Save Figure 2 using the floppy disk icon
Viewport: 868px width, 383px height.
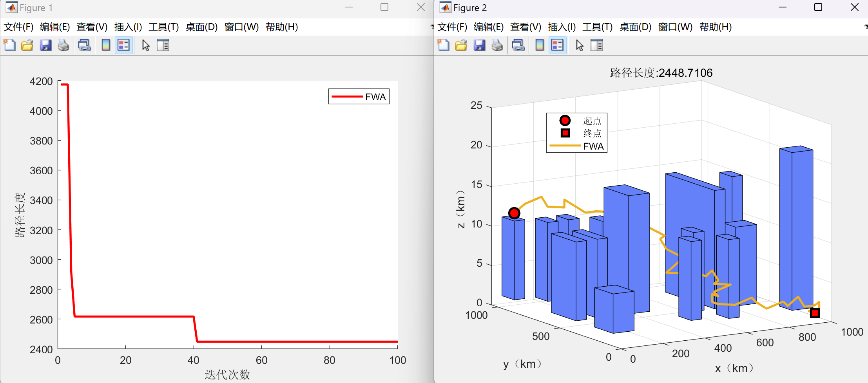coord(479,45)
